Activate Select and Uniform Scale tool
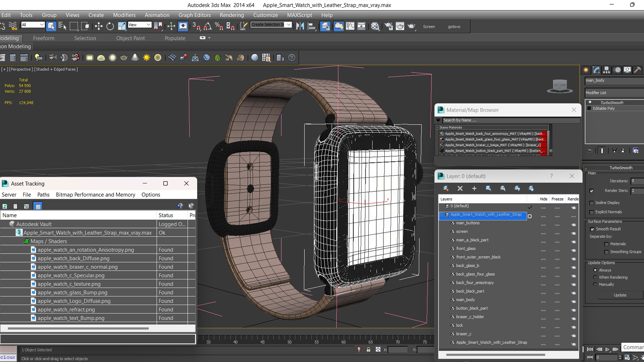Image resolution: width=644 pixels, height=362 pixels. click(121, 26)
